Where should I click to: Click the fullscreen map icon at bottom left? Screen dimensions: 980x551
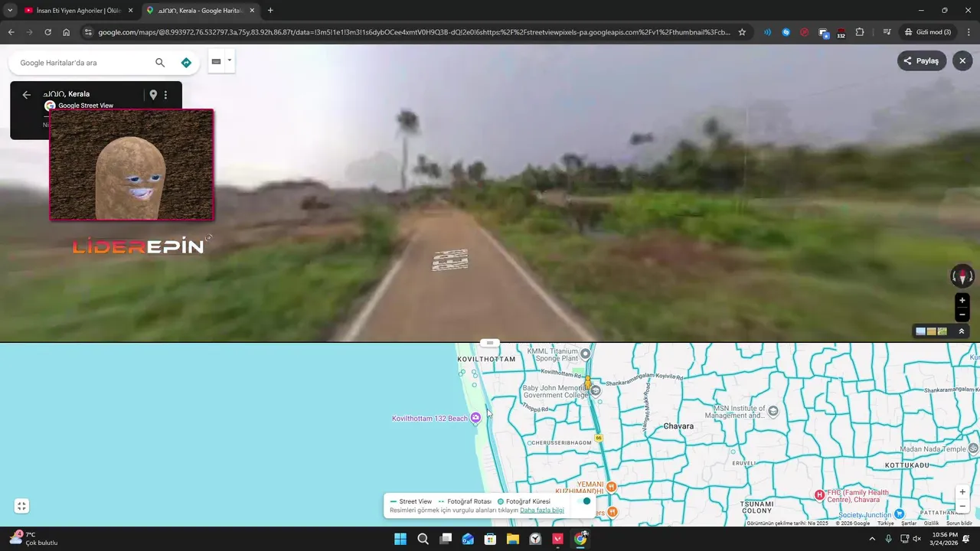click(x=21, y=506)
